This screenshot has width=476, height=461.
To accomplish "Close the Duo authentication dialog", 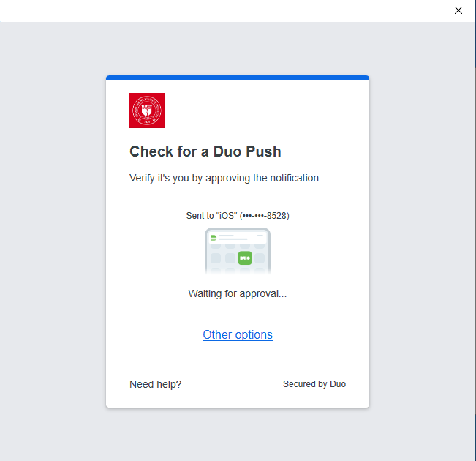I will [458, 10].
